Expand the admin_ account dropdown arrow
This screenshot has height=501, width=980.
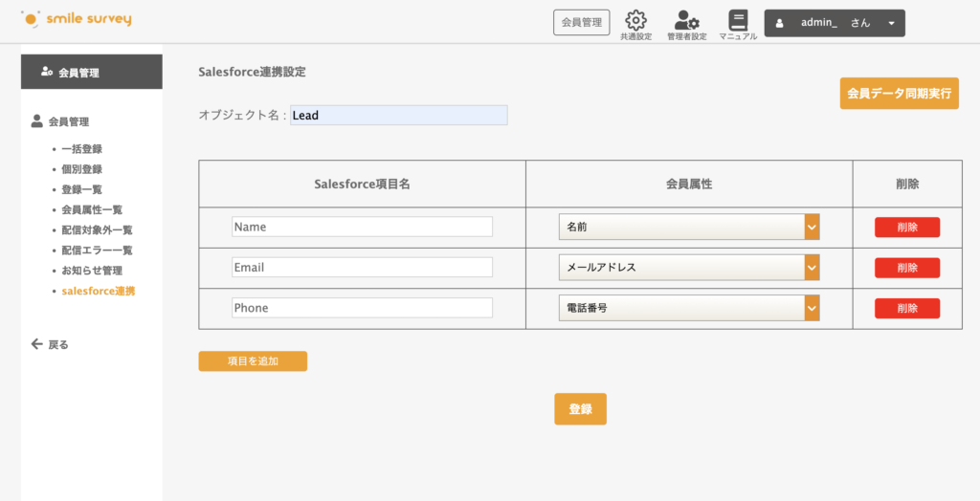coord(891,23)
